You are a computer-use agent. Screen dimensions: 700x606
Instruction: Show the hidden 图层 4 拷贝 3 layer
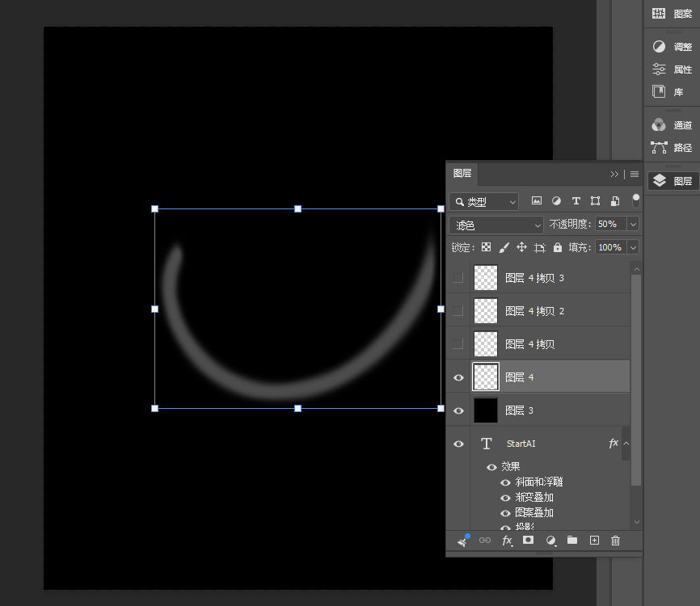(x=458, y=278)
